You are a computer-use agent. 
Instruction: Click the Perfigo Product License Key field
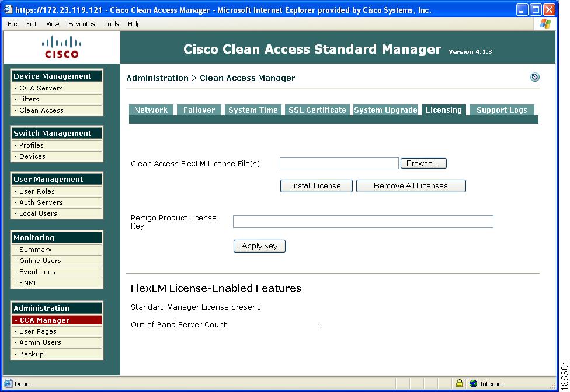363,221
